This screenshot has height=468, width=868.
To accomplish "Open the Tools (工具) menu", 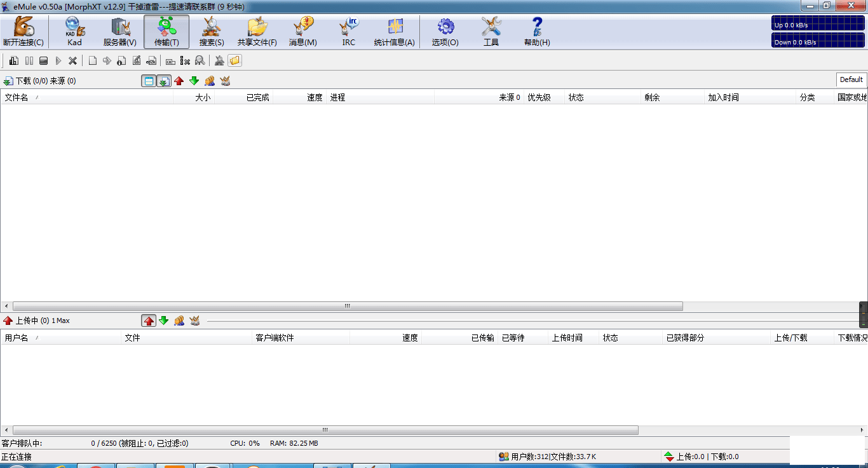I will click(x=491, y=32).
